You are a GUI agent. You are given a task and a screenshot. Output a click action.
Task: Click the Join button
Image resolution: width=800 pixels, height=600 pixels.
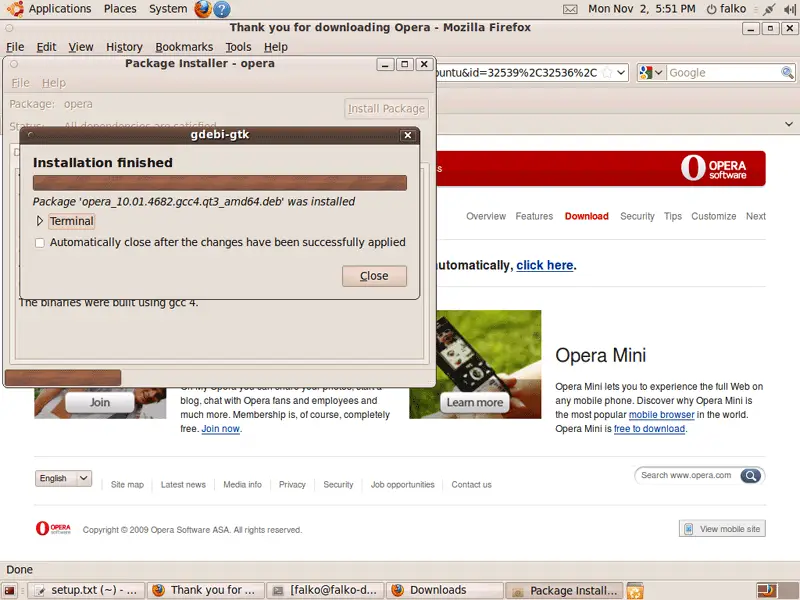coord(100,403)
